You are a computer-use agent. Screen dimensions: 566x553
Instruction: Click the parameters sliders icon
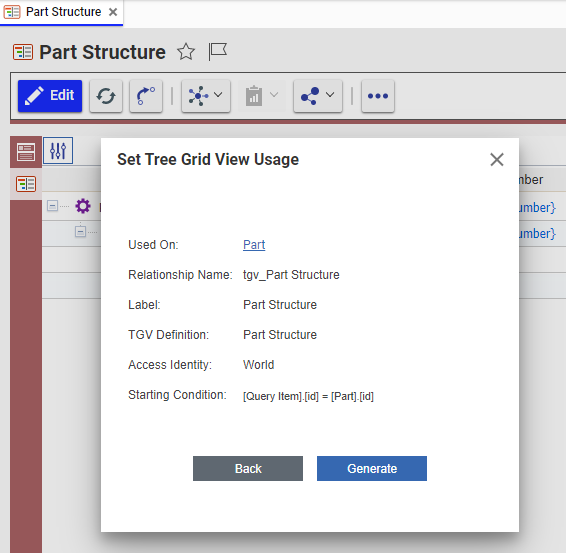coord(58,151)
